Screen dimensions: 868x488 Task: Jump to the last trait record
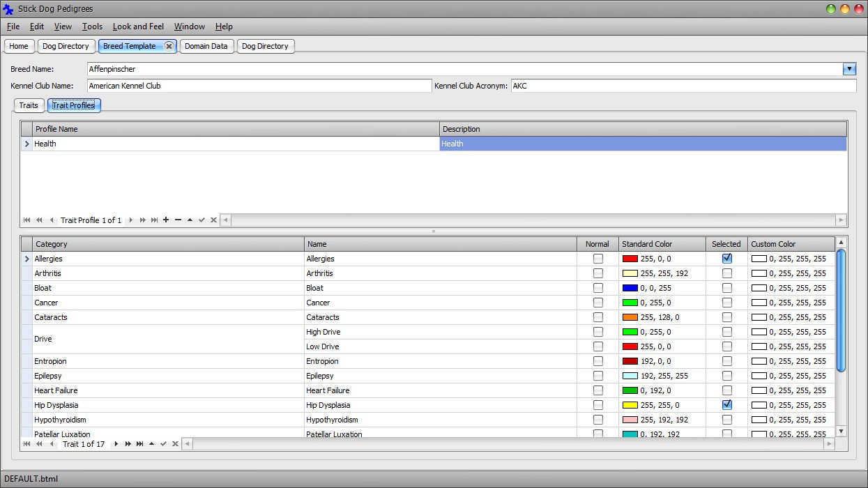click(x=142, y=444)
